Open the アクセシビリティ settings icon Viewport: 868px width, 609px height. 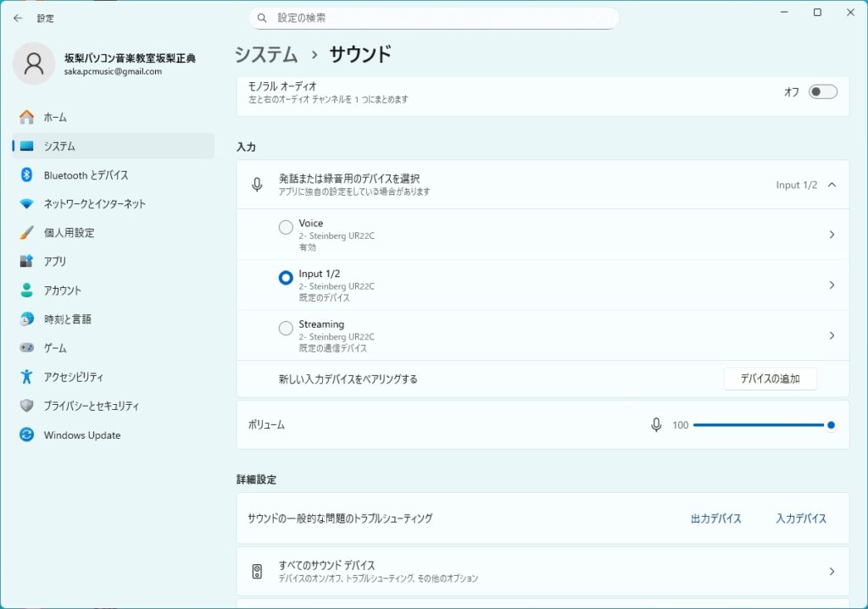click(x=26, y=377)
